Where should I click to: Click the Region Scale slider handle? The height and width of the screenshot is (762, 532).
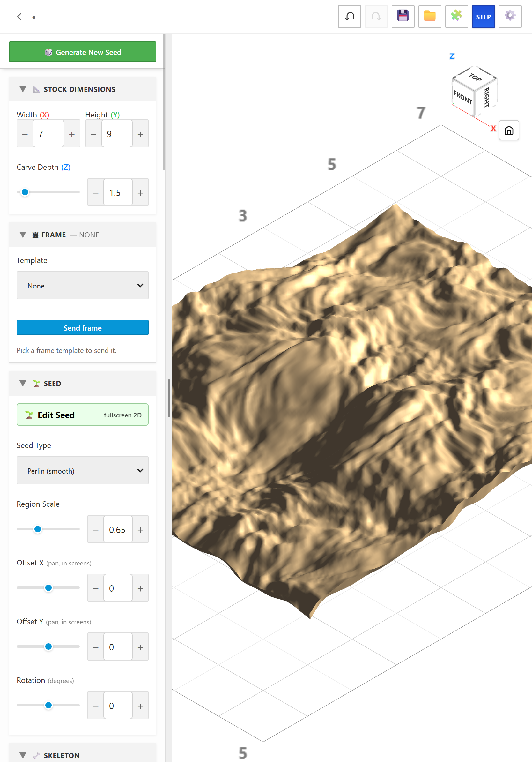tap(38, 529)
